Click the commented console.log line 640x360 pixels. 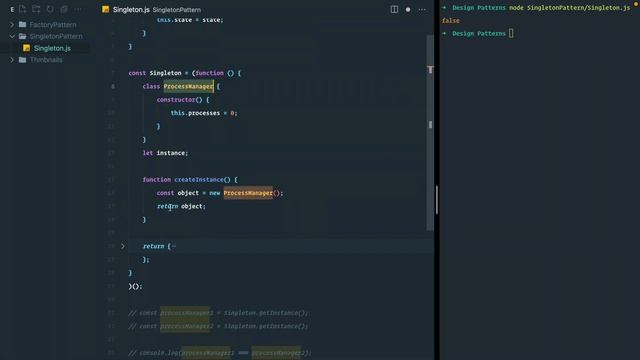pyautogui.click(x=220, y=353)
